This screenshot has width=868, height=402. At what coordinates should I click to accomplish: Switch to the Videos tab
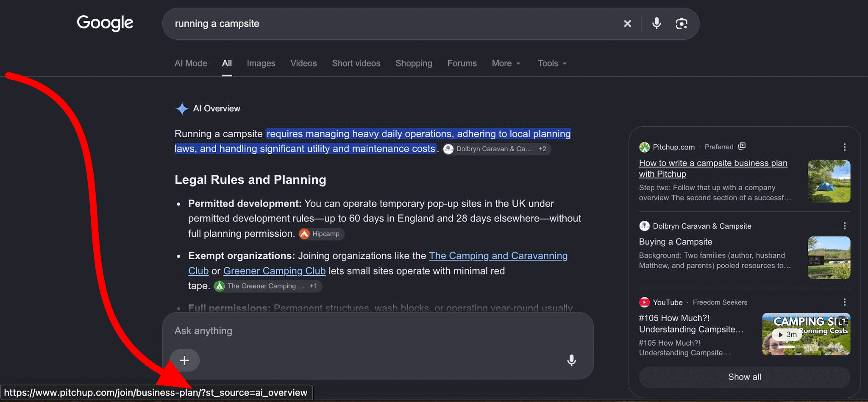[x=303, y=64]
